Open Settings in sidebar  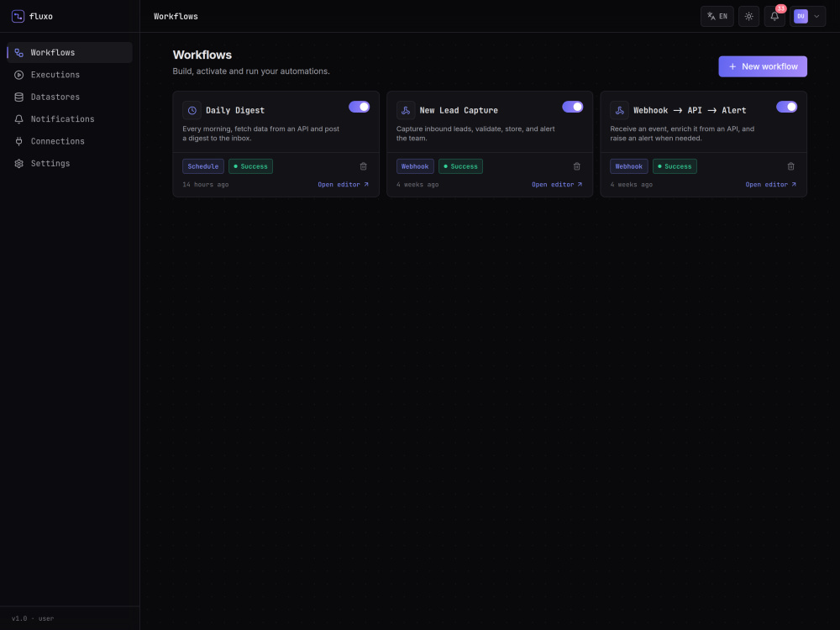tap(70, 164)
